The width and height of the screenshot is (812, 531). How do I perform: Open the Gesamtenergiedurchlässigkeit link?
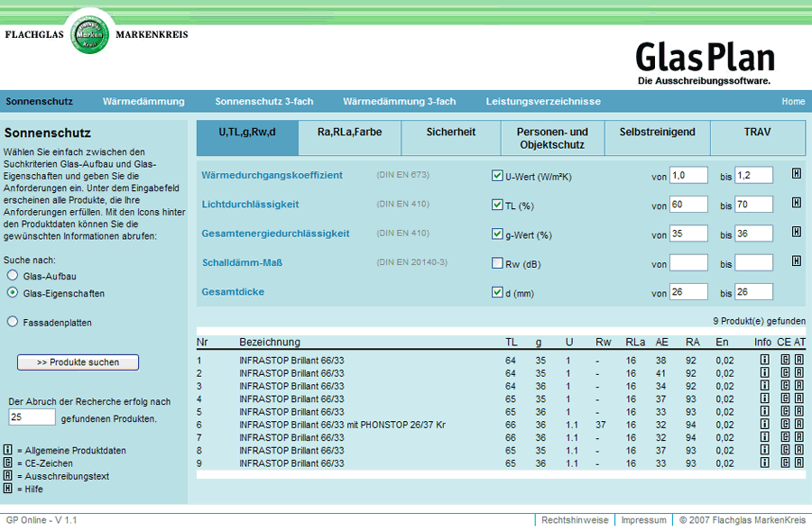(x=275, y=233)
